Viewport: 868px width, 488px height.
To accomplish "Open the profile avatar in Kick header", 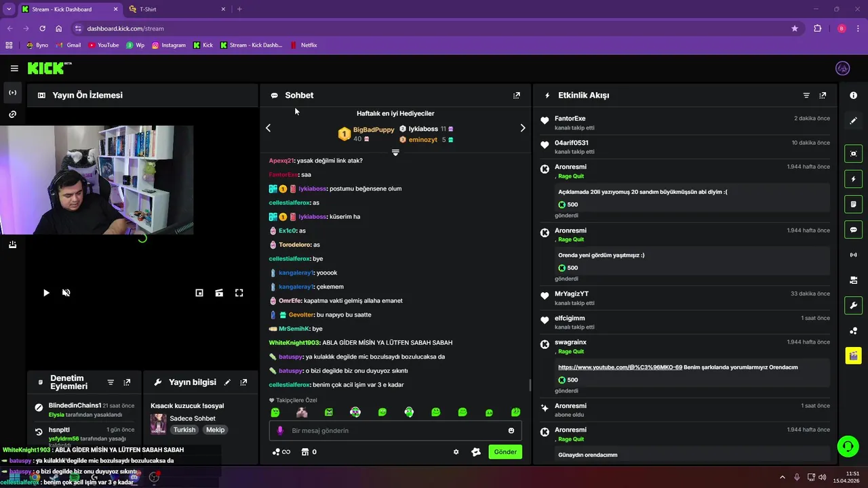I will [x=843, y=68].
